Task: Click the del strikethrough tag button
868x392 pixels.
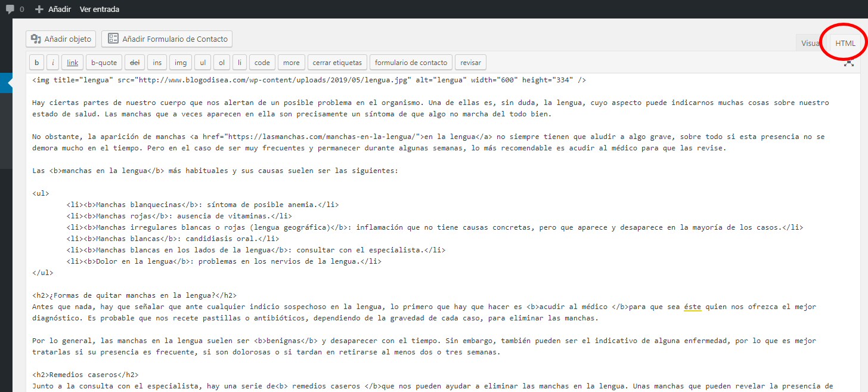Action: pos(134,63)
